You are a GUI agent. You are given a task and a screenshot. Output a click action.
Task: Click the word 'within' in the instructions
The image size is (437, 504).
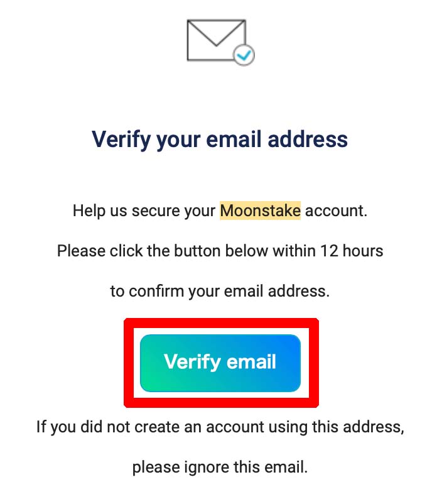coord(294,251)
